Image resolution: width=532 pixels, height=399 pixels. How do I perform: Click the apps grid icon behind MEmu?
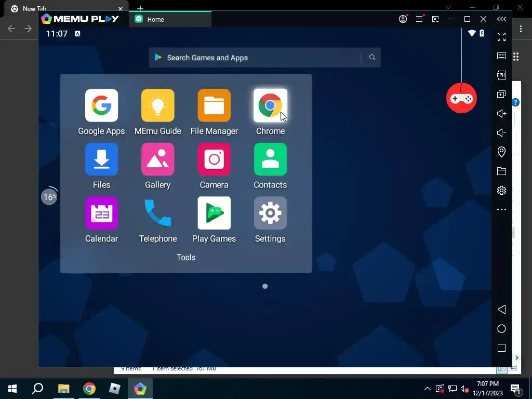516,57
